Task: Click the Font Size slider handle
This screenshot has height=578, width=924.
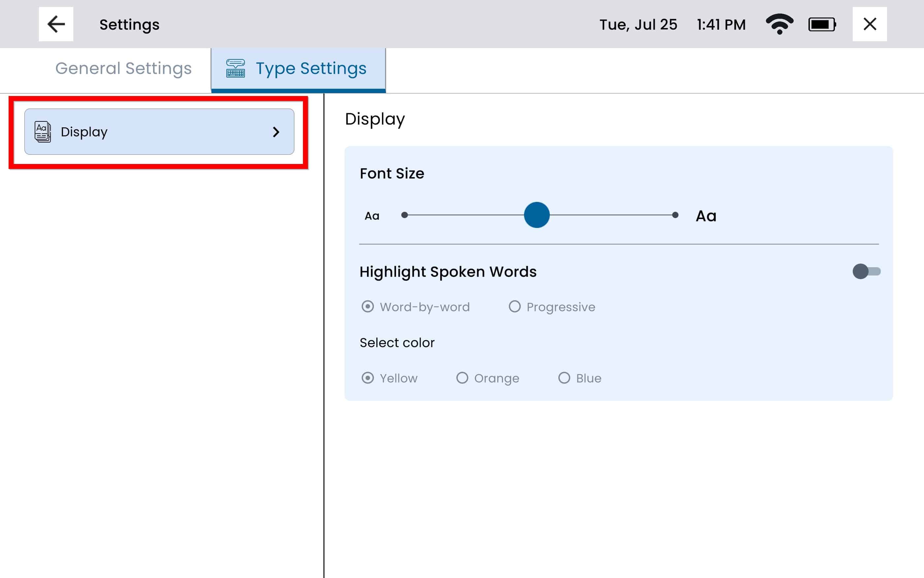Action: tap(536, 215)
